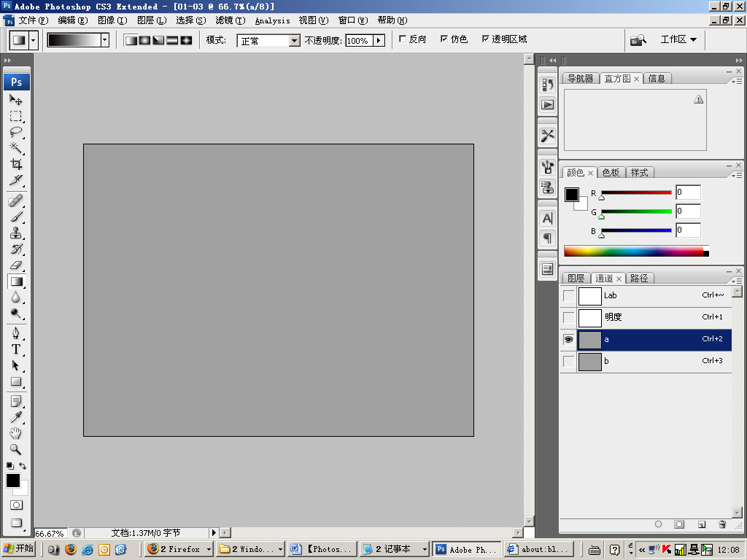747x560 pixels.
Task: Select the Zoom tool
Action: 16,449
